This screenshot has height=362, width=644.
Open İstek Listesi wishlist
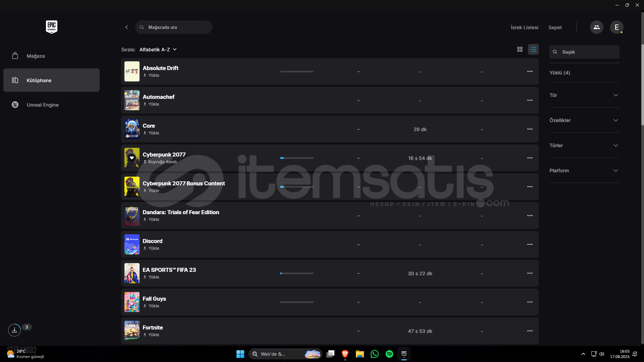(x=524, y=27)
